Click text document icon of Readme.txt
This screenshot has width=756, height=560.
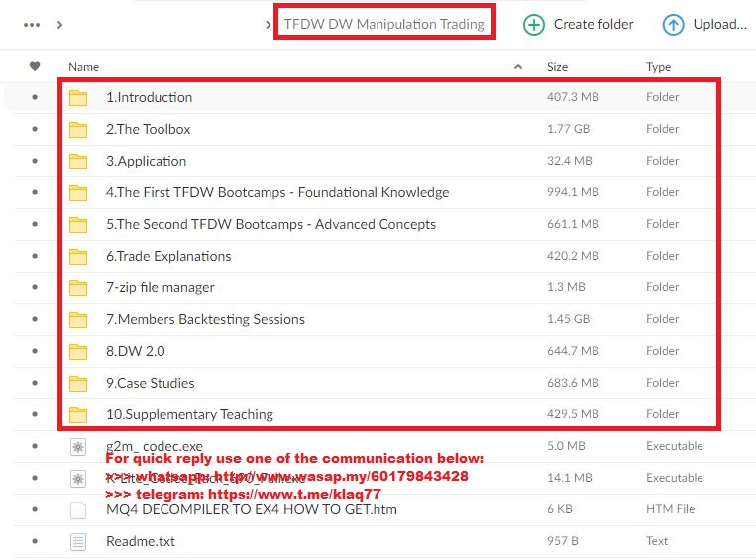(x=78, y=542)
